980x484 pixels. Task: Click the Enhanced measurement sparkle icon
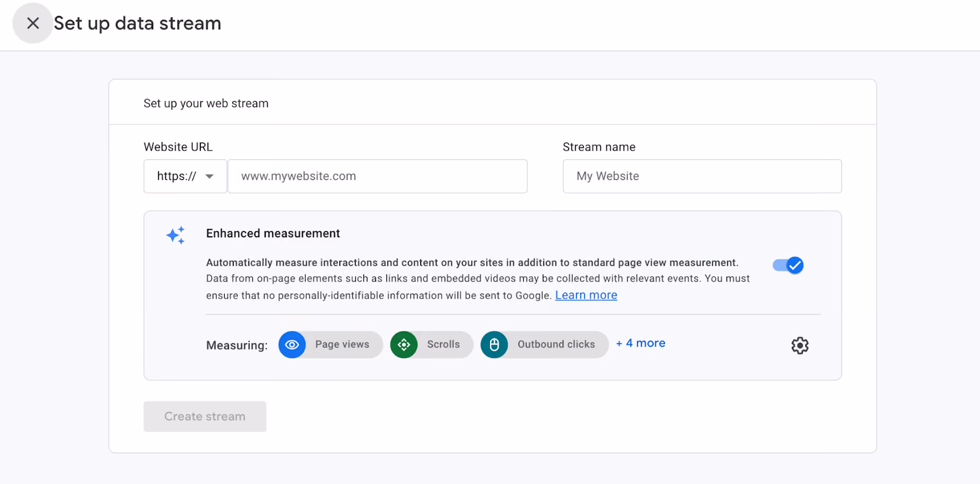coord(175,235)
